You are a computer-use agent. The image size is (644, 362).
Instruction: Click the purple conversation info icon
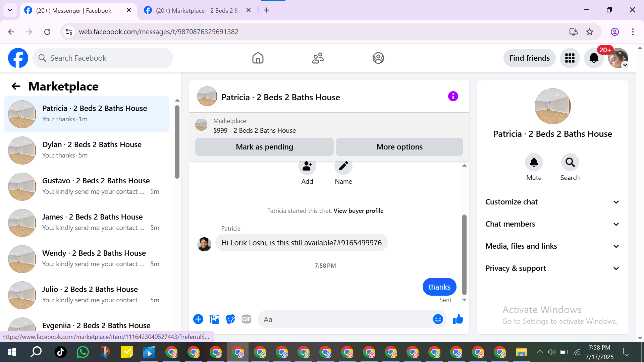coord(453,97)
